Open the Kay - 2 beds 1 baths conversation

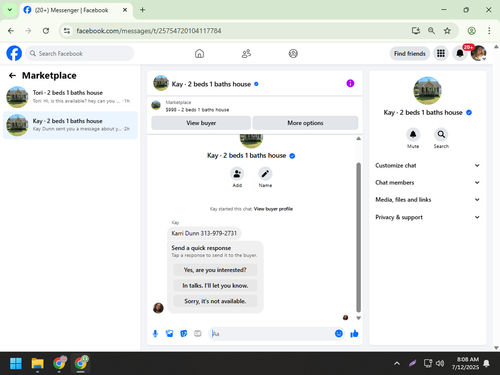(x=70, y=125)
